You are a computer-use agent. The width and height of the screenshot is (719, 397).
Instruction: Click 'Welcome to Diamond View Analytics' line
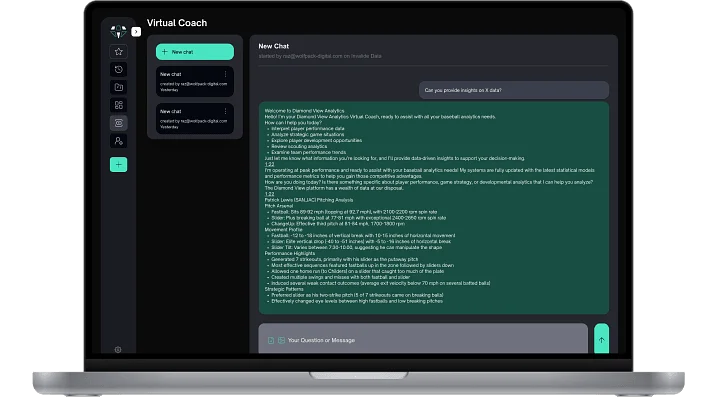pos(304,111)
